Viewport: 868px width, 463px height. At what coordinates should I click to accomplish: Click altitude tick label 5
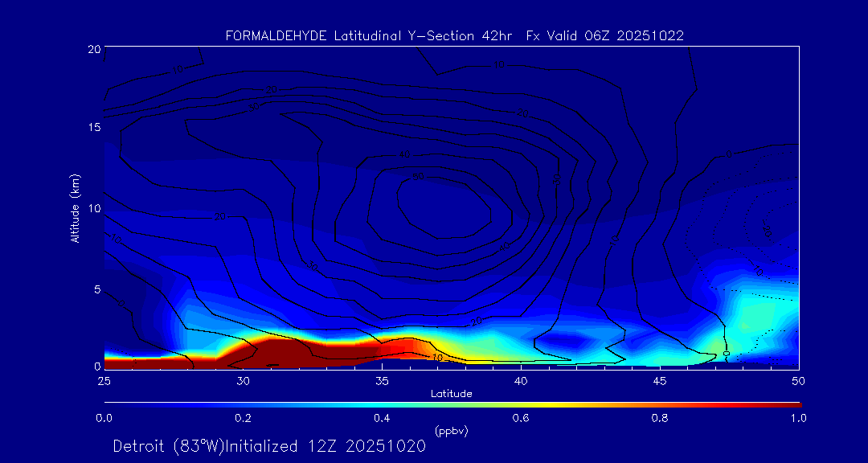click(97, 289)
